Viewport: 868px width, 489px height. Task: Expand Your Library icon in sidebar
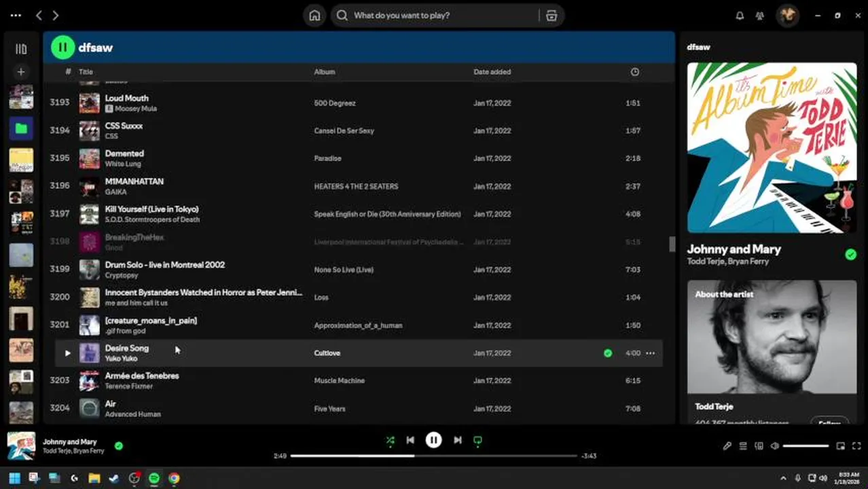[21, 49]
